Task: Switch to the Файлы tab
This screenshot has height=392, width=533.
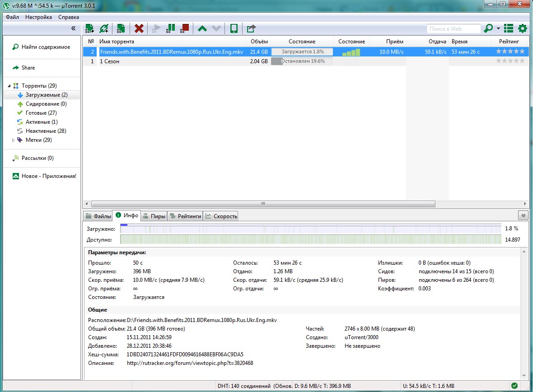Action: click(98, 216)
